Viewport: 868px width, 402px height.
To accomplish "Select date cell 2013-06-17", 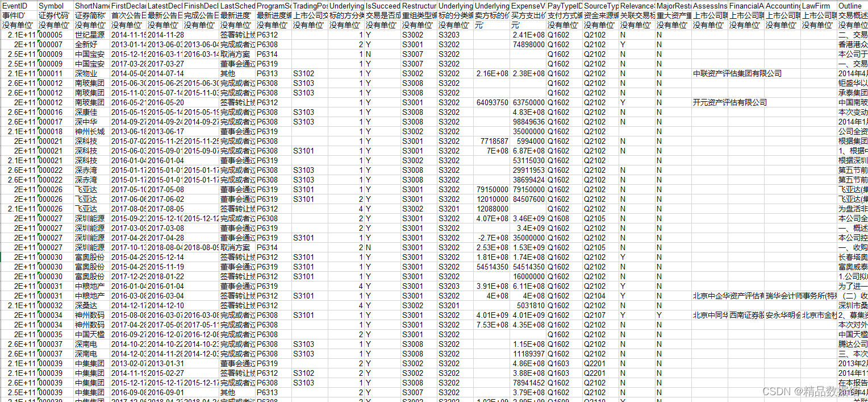I will coord(164,131).
